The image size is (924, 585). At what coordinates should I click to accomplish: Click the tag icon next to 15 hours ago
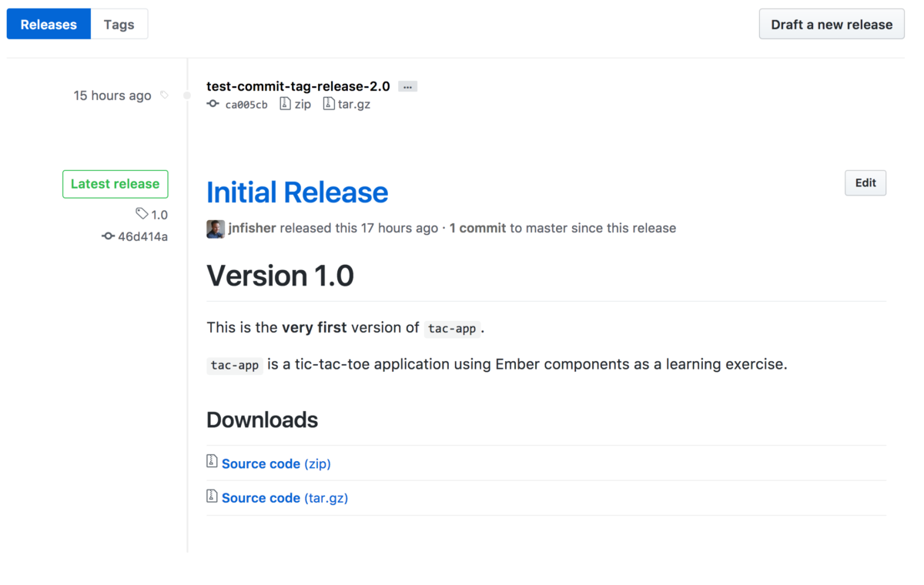(x=164, y=95)
